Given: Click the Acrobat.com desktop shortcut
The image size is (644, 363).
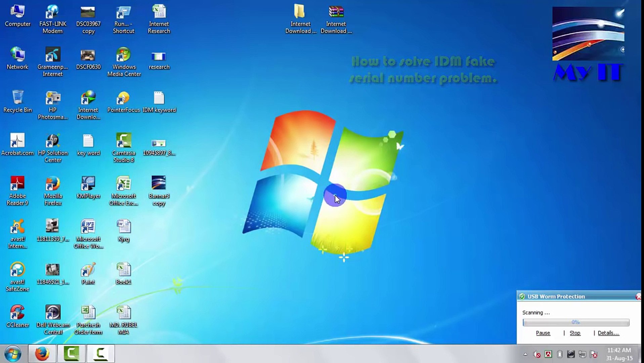Looking at the screenshot, I should pos(17,145).
